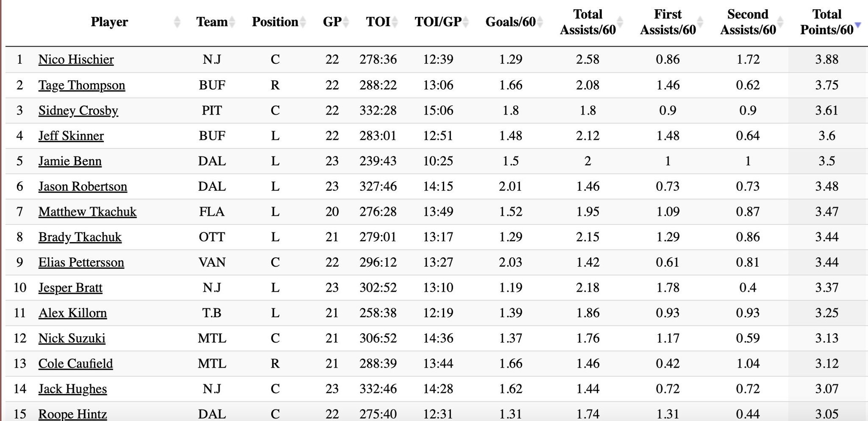Click sort arrows beside TOI header

tap(395, 22)
